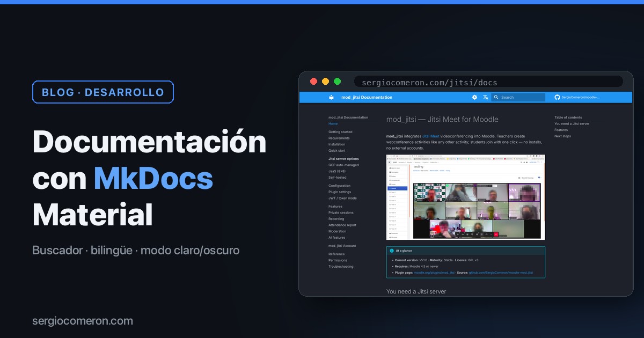Open Plugin settings page
Screen dimensions: 644x338
click(x=340, y=192)
